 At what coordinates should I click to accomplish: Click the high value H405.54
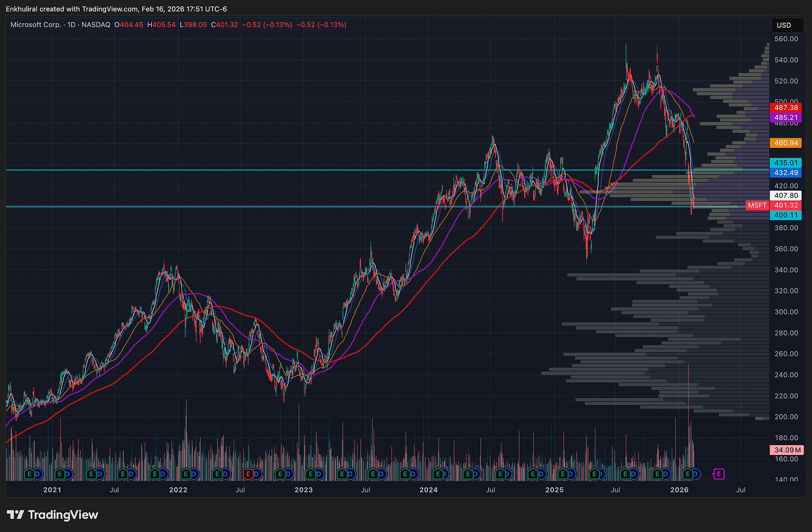(162, 25)
